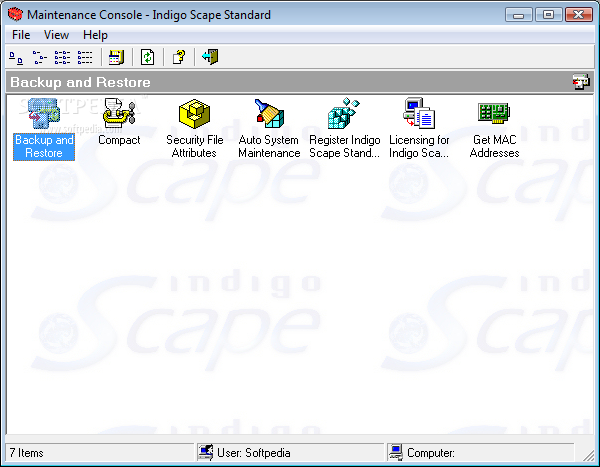The width and height of the screenshot is (600, 467).
Task: Select the Get MAC Addresses icon
Action: (x=494, y=114)
